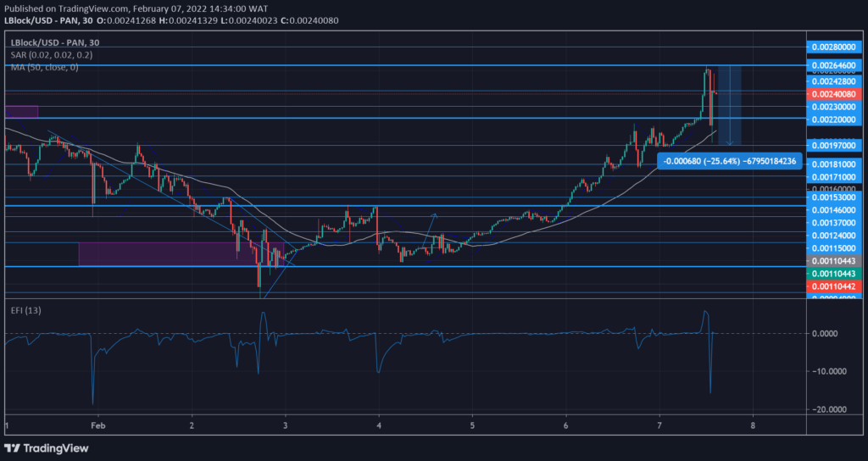Screen dimensions: 868x461
Task: Click date 8 on the time axis
Action: coord(753,425)
